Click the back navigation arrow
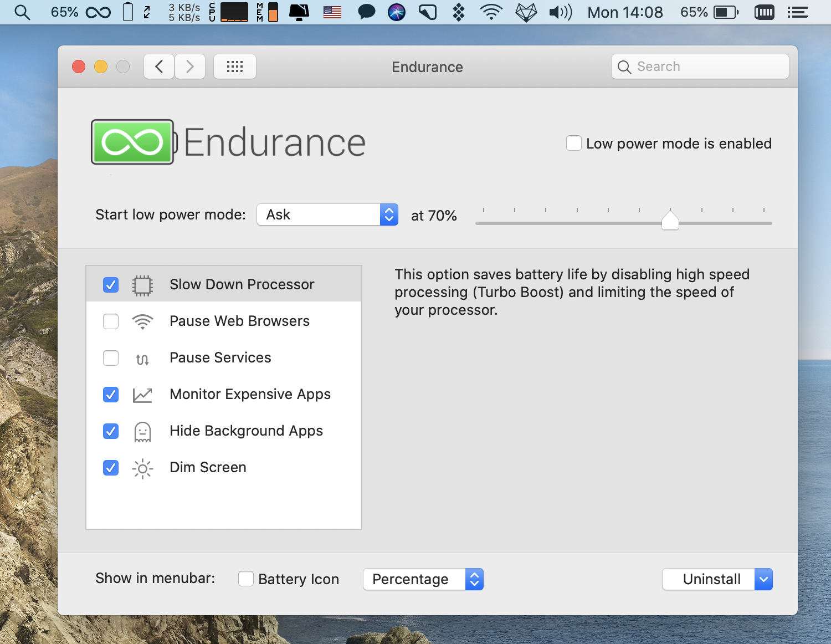 [x=159, y=66]
